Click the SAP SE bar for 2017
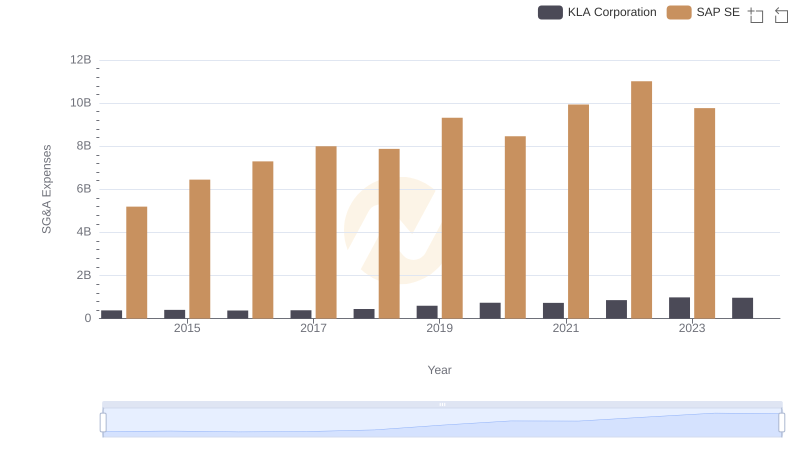This screenshot has height=461, width=800. [326, 233]
